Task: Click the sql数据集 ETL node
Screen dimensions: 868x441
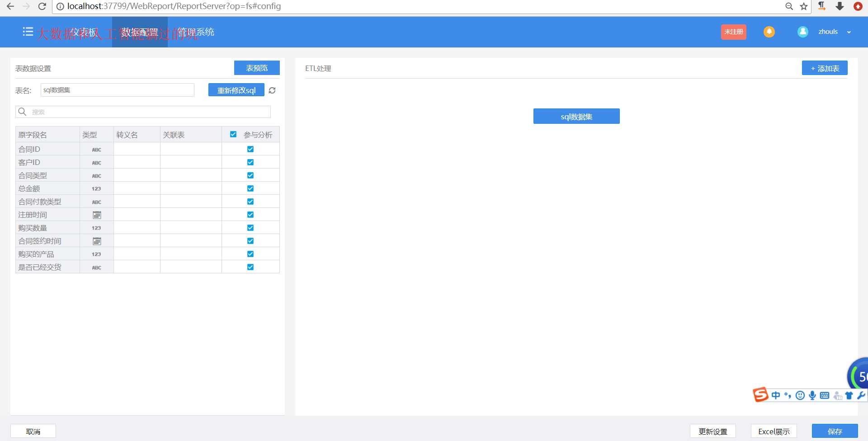Action: (x=576, y=116)
